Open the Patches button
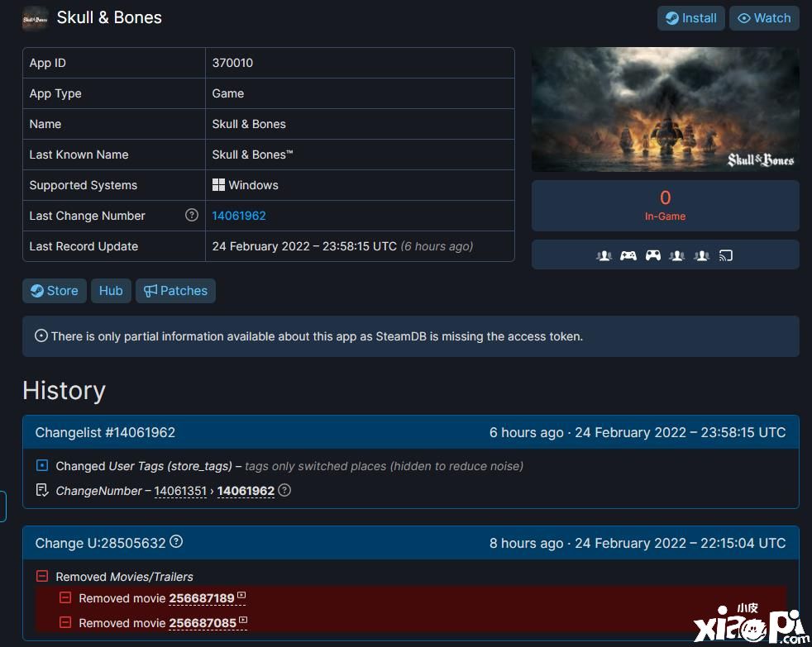 pos(175,291)
